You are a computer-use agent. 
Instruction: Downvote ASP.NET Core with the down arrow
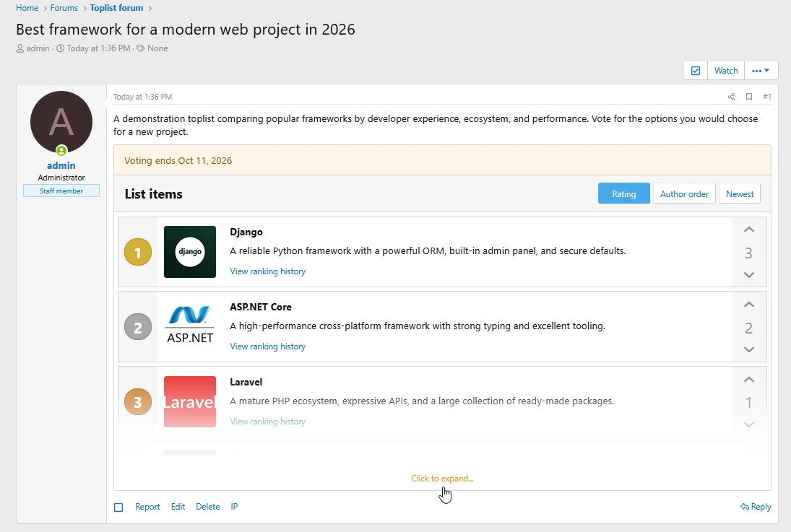click(749, 349)
